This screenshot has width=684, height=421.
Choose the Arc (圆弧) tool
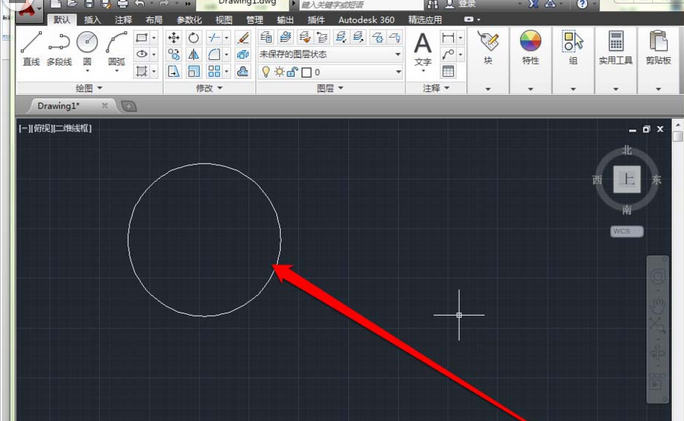coord(117,47)
